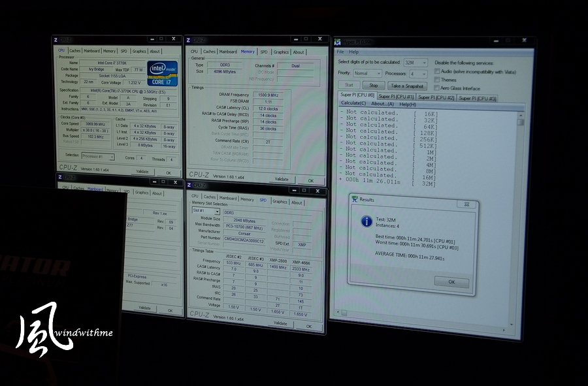Open the Processors count dropdown
The image size is (588, 386).
(418, 74)
